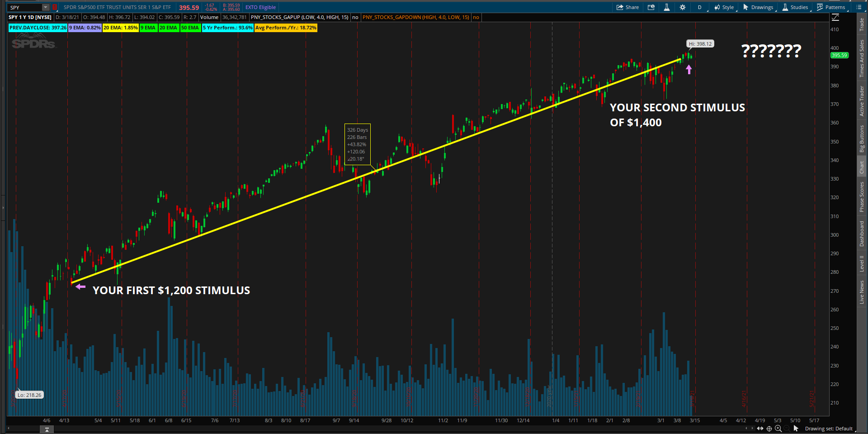Open the Times And Sales side tab
The width and height of the screenshot is (868, 434).
(x=862, y=58)
